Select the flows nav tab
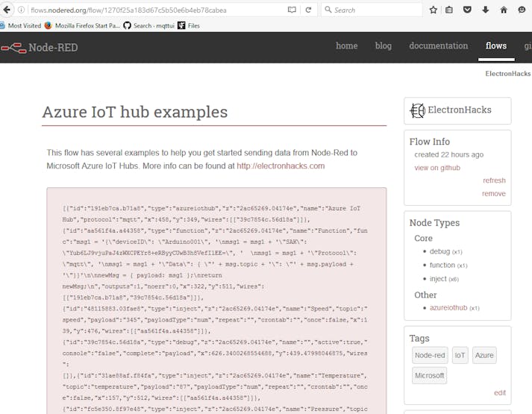This screenshot has height=414, width=532. (496, 46)
